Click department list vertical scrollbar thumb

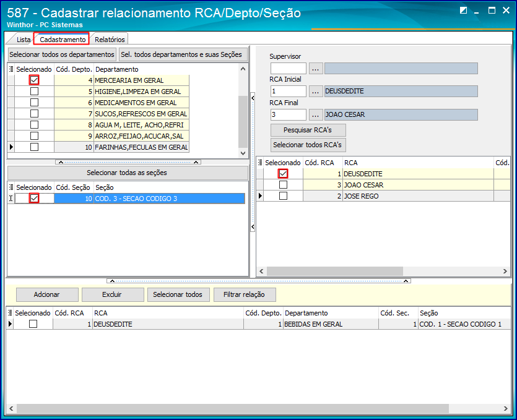point(243,122)
